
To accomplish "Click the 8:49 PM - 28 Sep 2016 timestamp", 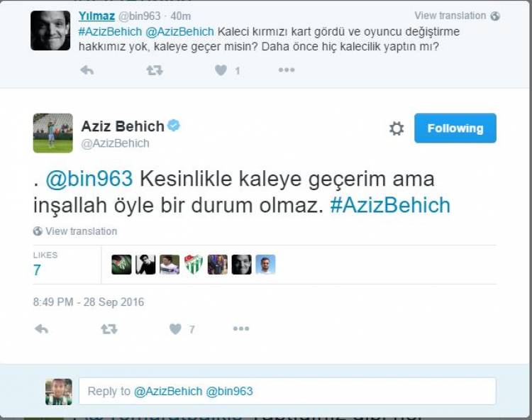I will 89,302.
